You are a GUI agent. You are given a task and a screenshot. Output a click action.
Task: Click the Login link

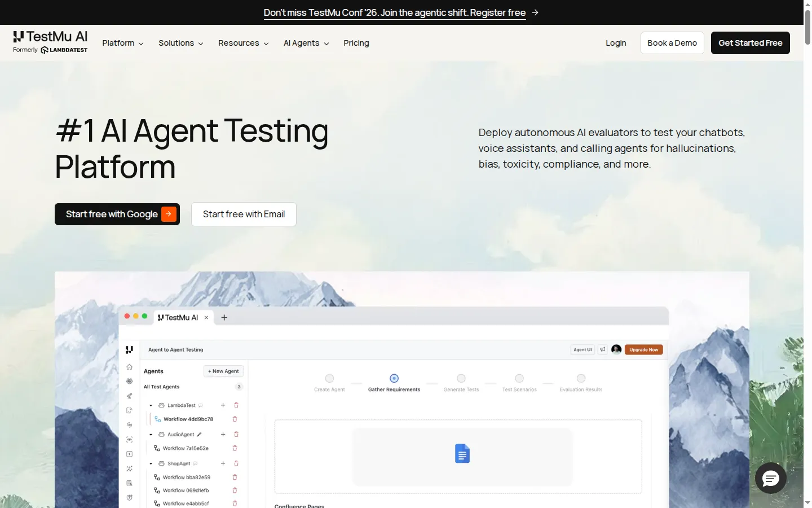[616, 43]
